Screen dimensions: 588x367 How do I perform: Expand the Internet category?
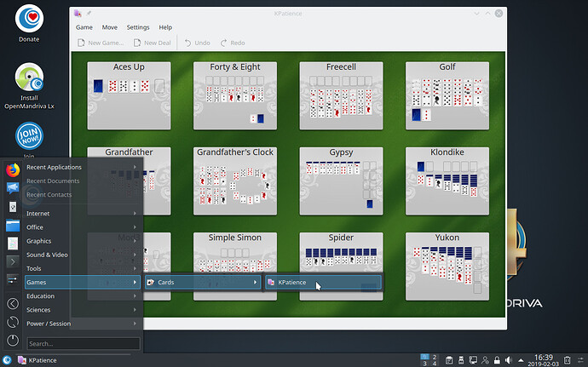pyautogui.click(x=82, y=213)
